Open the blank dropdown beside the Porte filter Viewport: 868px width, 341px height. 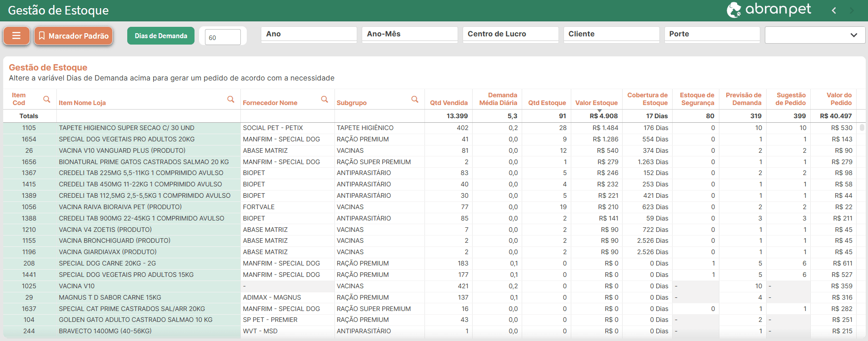(815, 35)
